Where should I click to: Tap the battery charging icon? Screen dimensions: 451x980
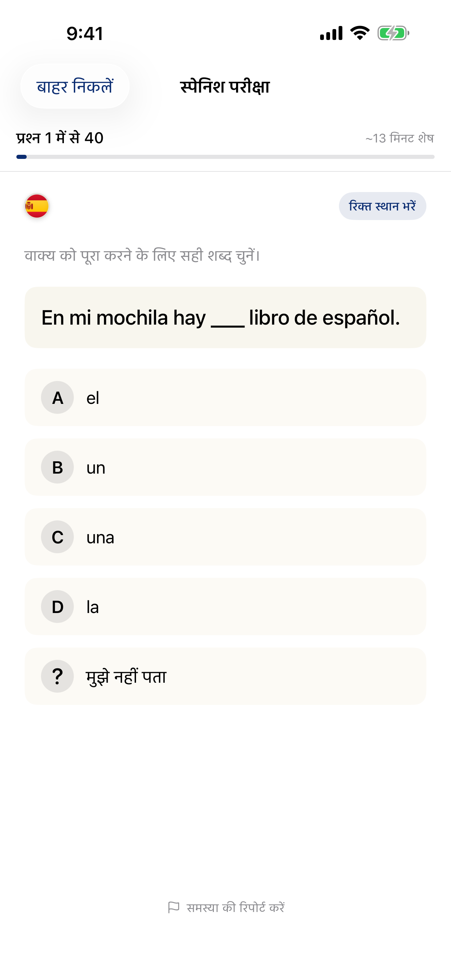point(393,33)
